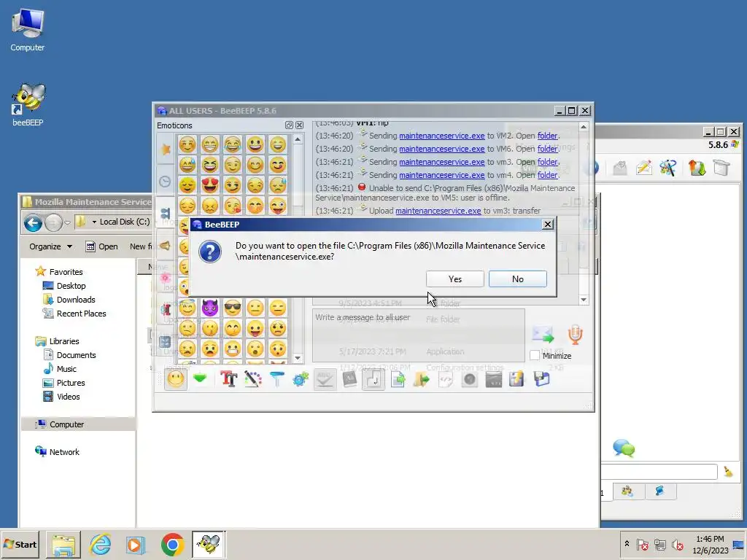Viewport: 747px width, 560px height.
Task: Insert the sunglasses emoticon
Action: [233, 308]
